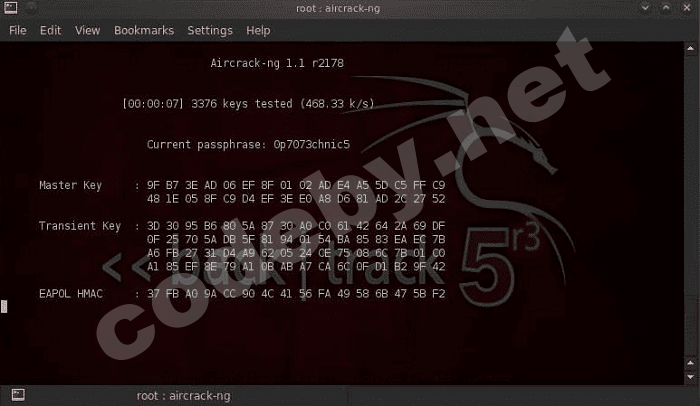
Task: Click the terminal window icon in title bar
Action: tap(11, 8)
